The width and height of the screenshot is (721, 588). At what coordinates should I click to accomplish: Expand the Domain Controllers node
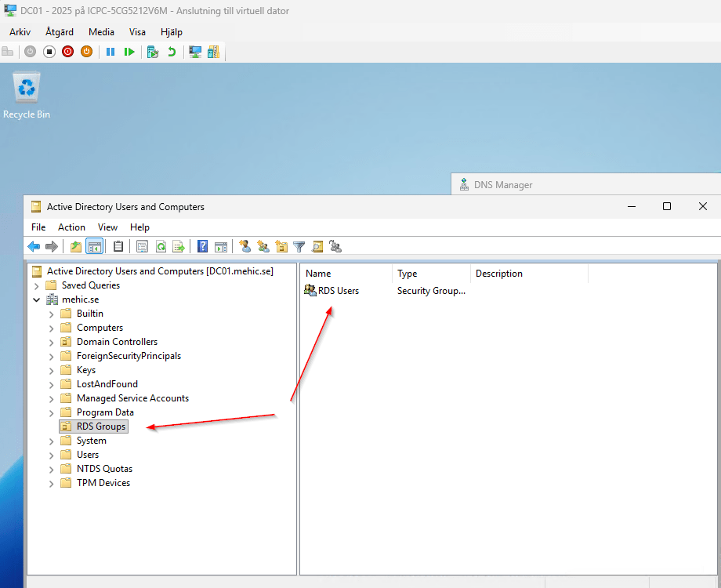pos(51,342)
